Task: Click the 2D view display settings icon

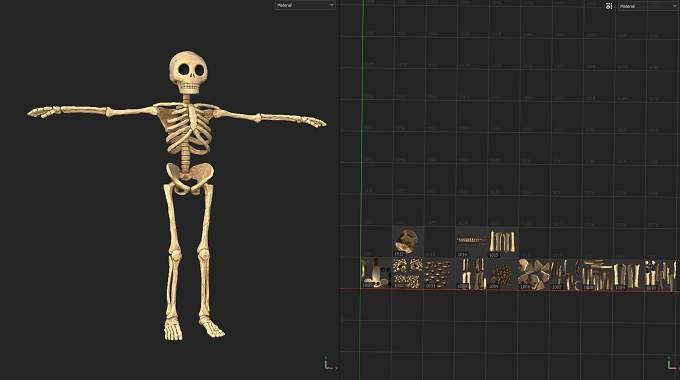Action: click(x=609, y=6)
